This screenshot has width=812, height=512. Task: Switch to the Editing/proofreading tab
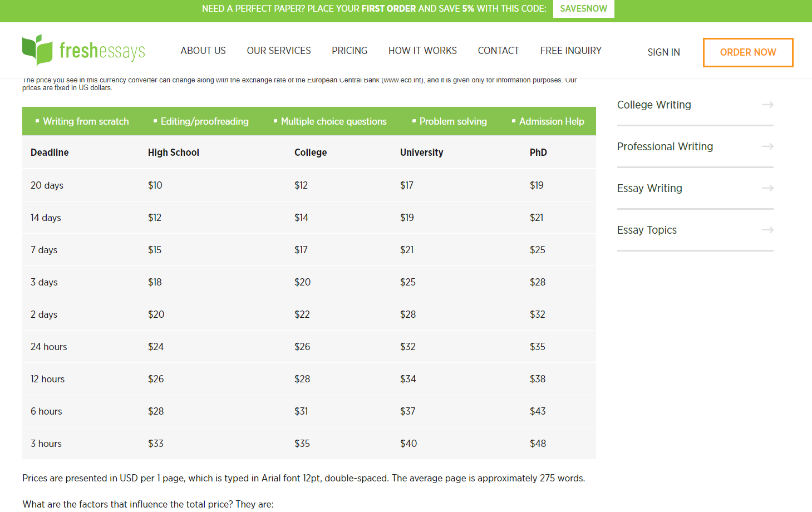(201, 121)
